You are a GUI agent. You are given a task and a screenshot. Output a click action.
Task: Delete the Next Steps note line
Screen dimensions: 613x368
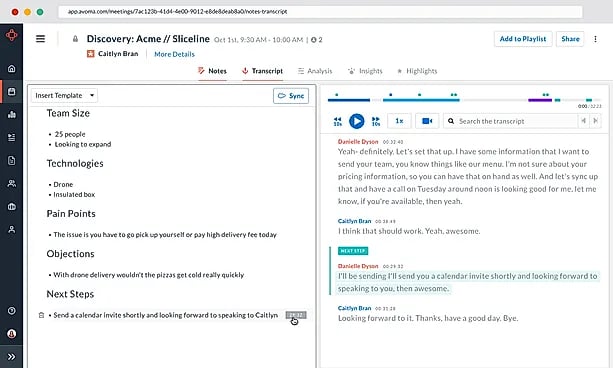coord(41,315)
